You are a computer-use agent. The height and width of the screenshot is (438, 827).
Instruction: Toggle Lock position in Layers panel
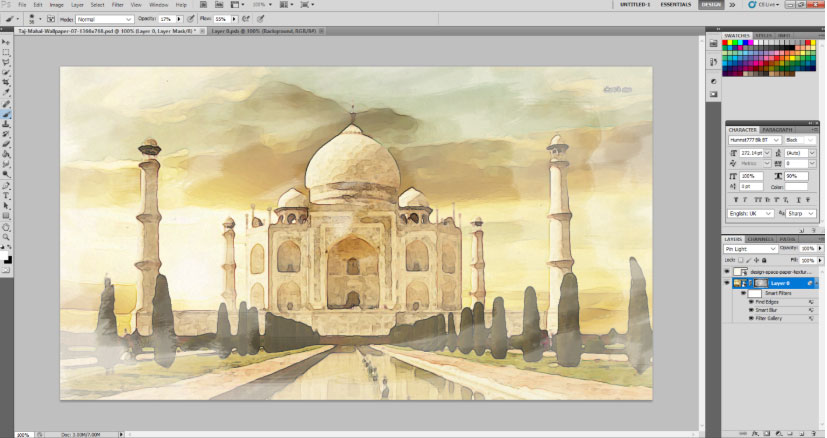(x=756, y=260)
